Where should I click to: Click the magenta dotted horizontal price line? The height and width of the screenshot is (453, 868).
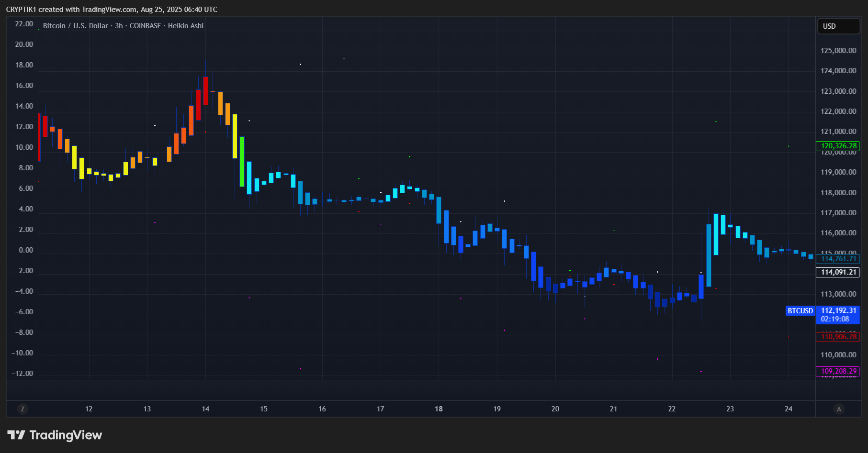(x=412, y=314)
